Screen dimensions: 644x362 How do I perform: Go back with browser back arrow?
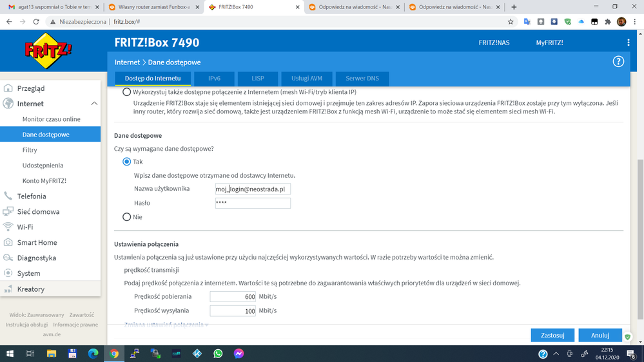(9, 22)
